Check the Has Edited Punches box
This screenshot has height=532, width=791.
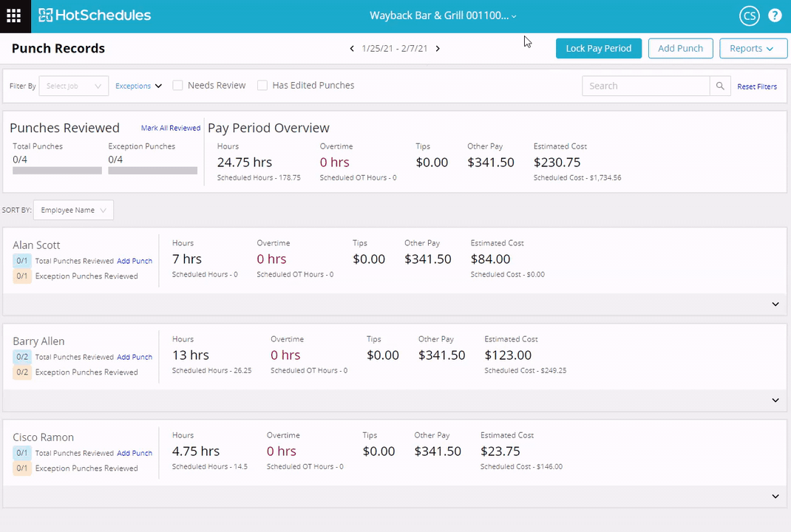point(262,86)
